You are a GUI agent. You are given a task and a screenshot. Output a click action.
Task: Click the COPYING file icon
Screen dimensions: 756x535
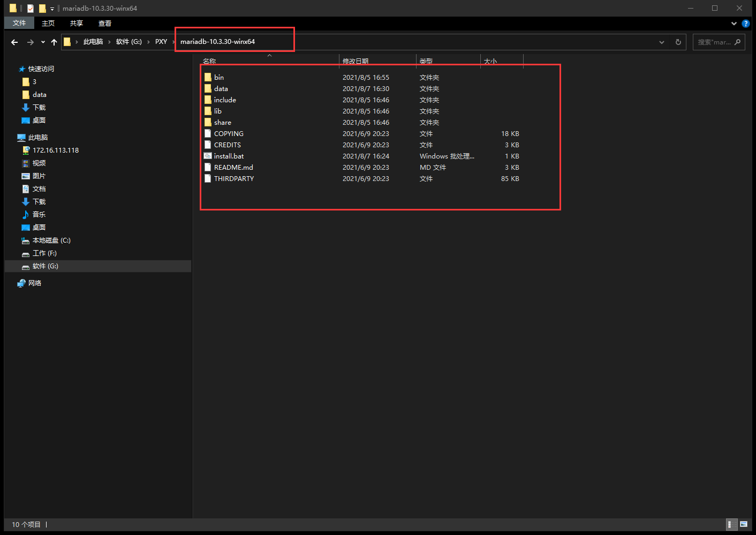(208, 133)
